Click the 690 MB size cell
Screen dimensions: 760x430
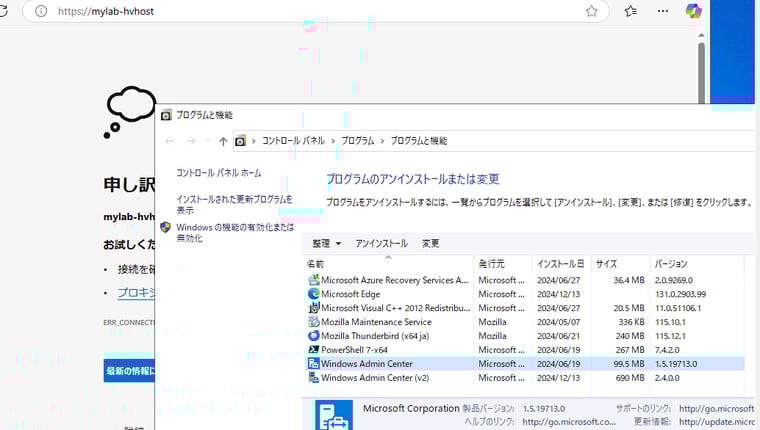pyautogui.click(x=630, y=378)
